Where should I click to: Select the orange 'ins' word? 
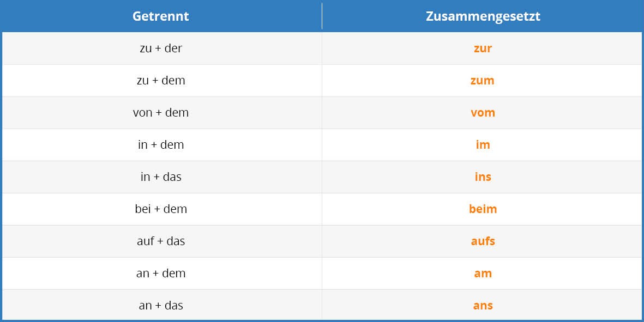pyautogui.click(x=483, y=177)
